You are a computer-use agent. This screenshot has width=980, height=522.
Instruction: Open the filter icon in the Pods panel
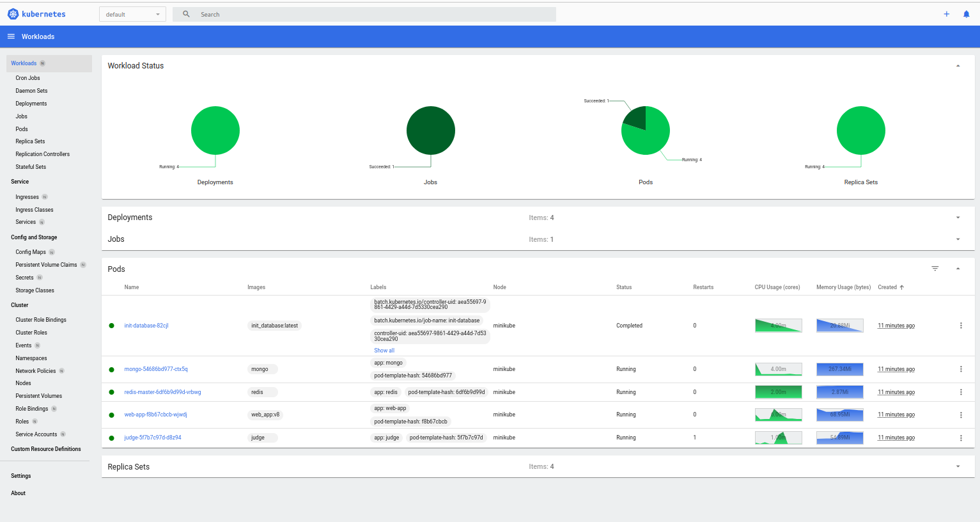pyautogui.click(x=935, y=269)
